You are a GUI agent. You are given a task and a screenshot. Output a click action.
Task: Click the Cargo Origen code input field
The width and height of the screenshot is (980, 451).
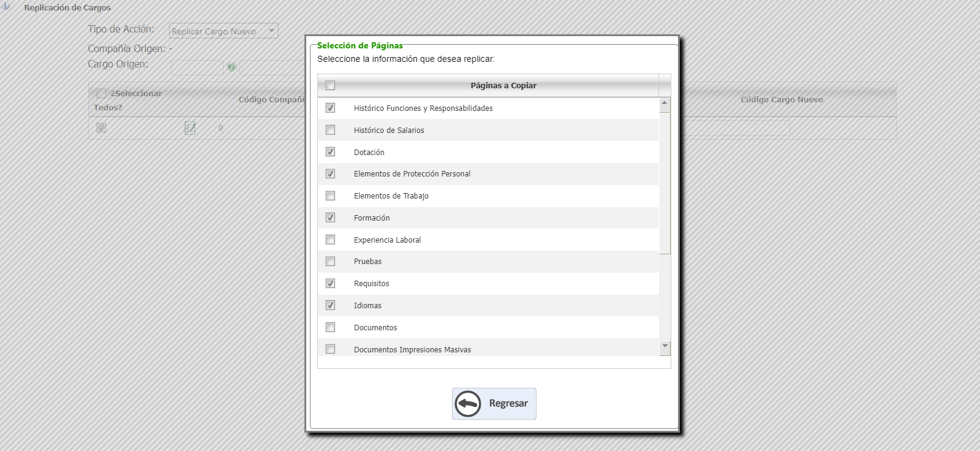pos(197,67)
